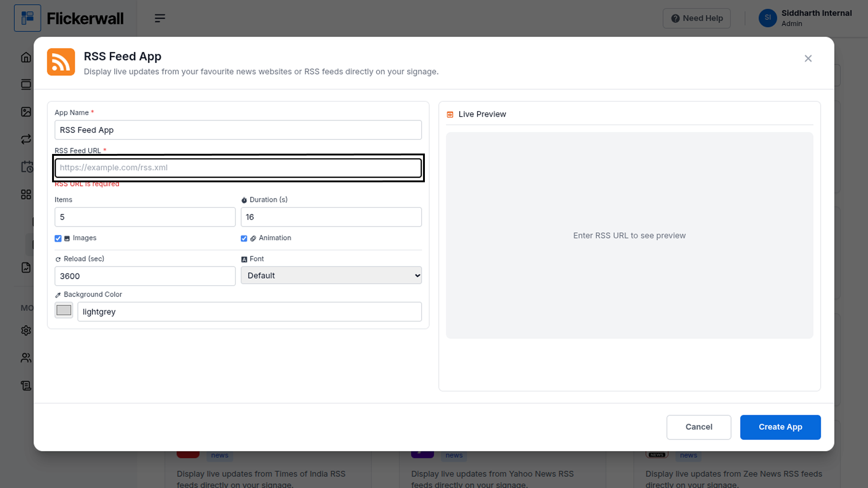Viewport: 868px width, 488px height.
Task: Toggle the hamburger sidebar menu icon
Action: pos(159,18)
